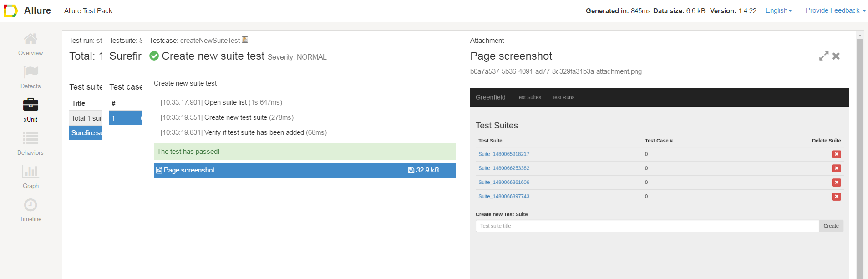Click the Page screenshot heading

coord(511,56)
